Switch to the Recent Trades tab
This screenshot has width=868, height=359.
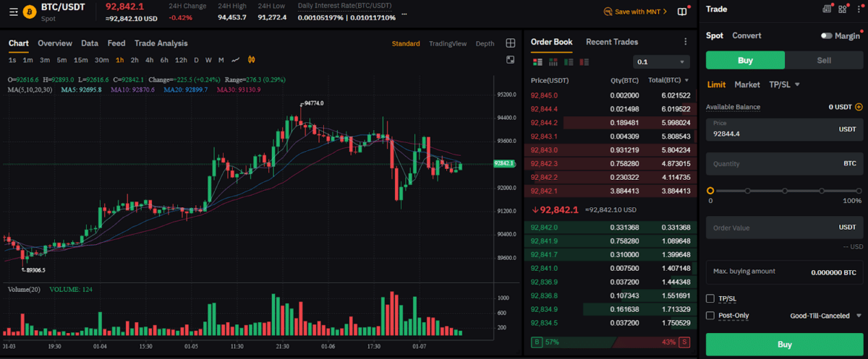tap(612, 42)
